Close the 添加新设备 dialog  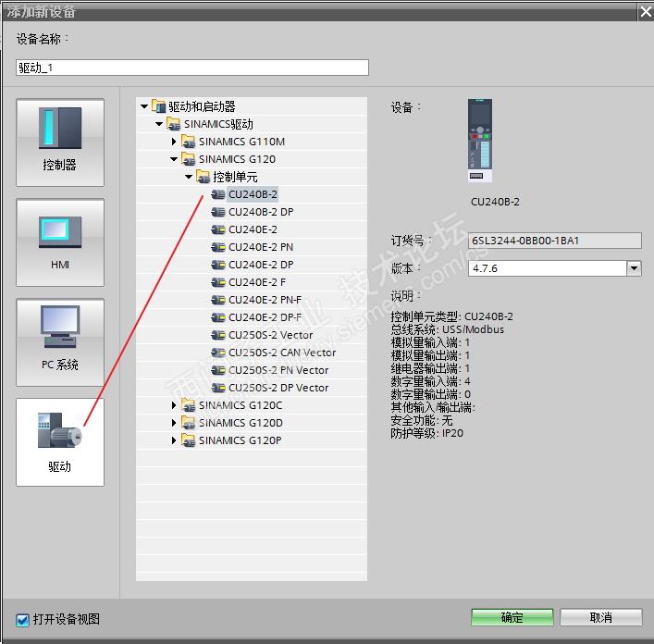[646, 12]
